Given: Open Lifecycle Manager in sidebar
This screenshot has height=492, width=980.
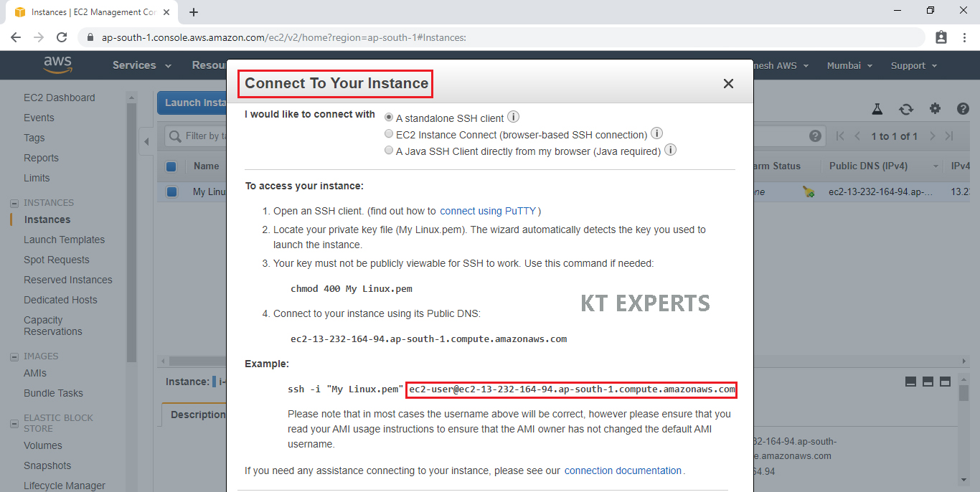Looking at the screenshot, I should tap(65, 486).
